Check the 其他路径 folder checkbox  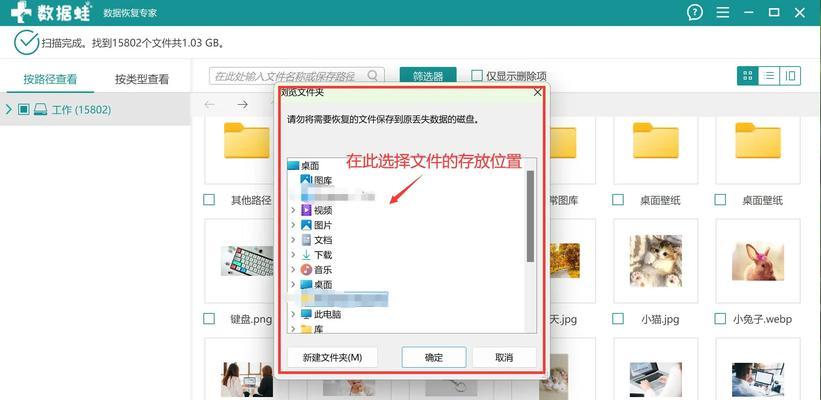pyautogui.click(x=209, y=199)
